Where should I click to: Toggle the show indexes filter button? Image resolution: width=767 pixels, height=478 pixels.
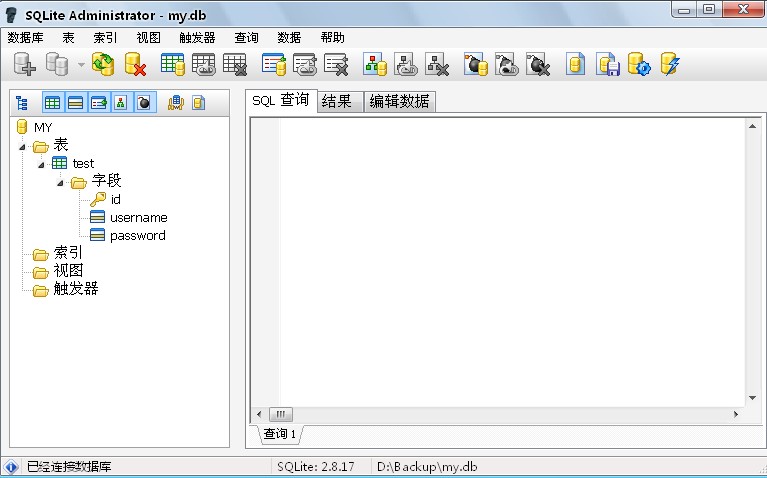click(99, 103)
